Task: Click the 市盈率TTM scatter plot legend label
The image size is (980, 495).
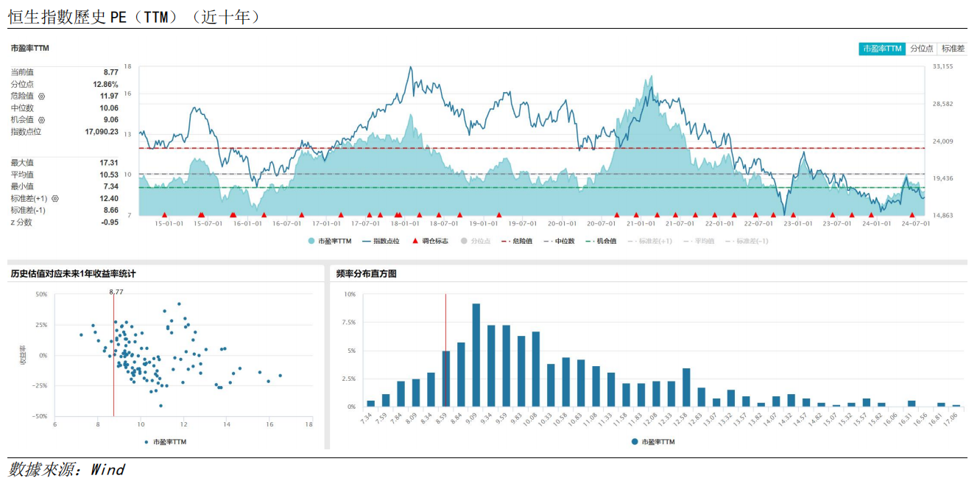Action: click(x=169, y=441)
